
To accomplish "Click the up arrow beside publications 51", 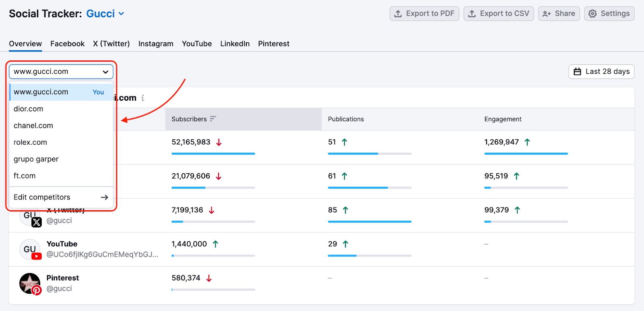I will tap(345, 142).
